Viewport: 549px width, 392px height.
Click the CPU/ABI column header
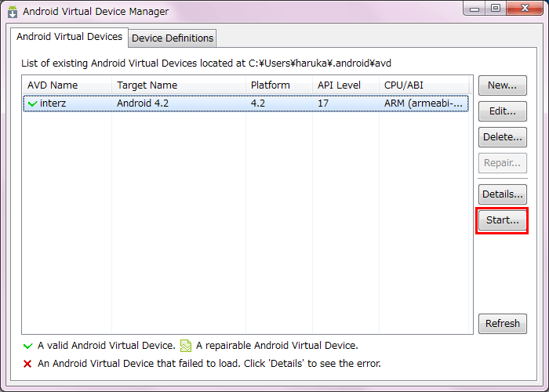tap(424, 85)
